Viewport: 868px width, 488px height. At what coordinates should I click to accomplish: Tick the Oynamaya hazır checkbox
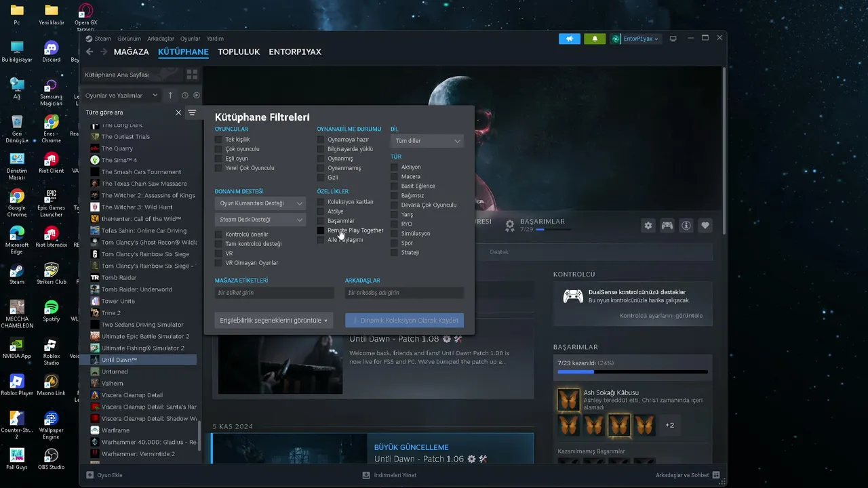coord(321,140)
